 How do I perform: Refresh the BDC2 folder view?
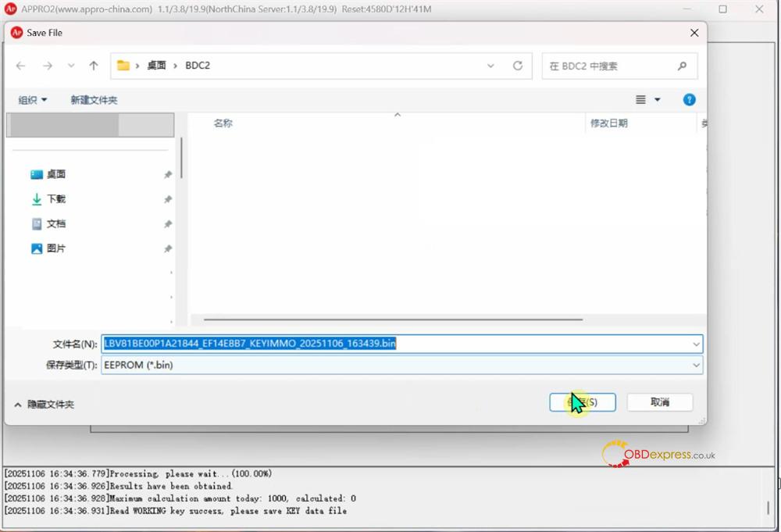pos(517,66)
